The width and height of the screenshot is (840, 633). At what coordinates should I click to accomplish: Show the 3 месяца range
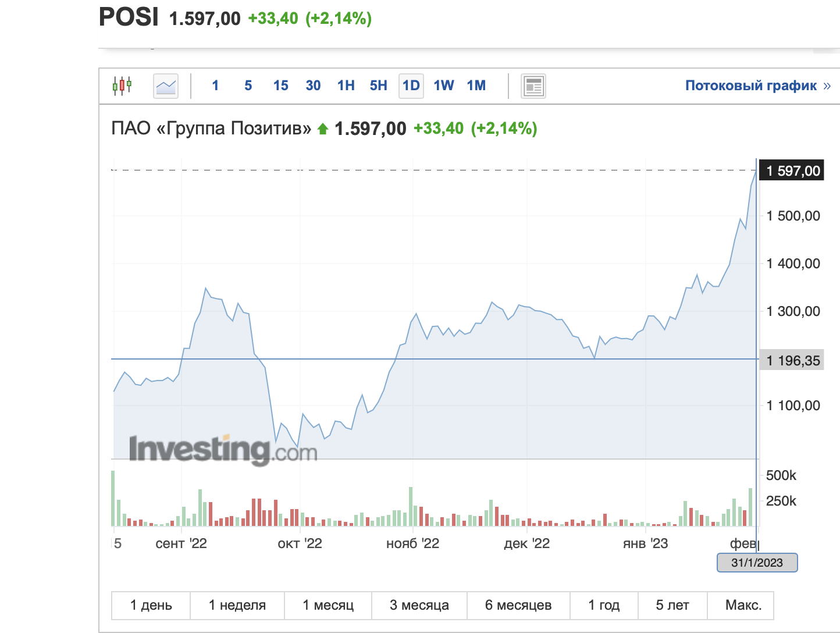click(419, 605)
